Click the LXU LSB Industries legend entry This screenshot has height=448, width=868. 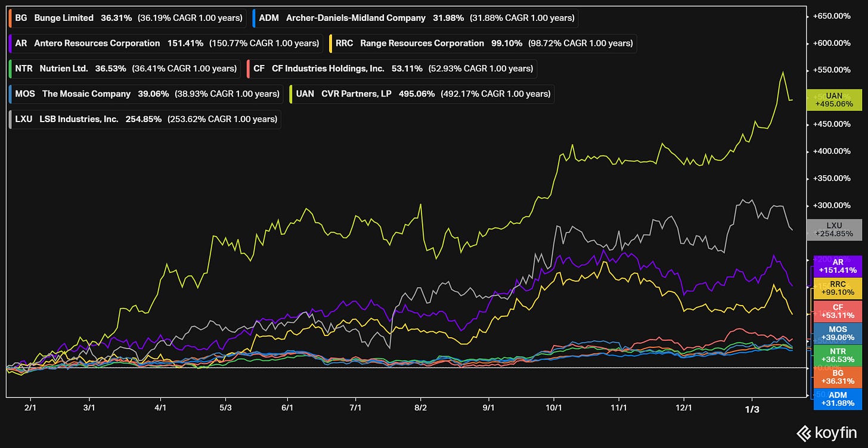145,119
